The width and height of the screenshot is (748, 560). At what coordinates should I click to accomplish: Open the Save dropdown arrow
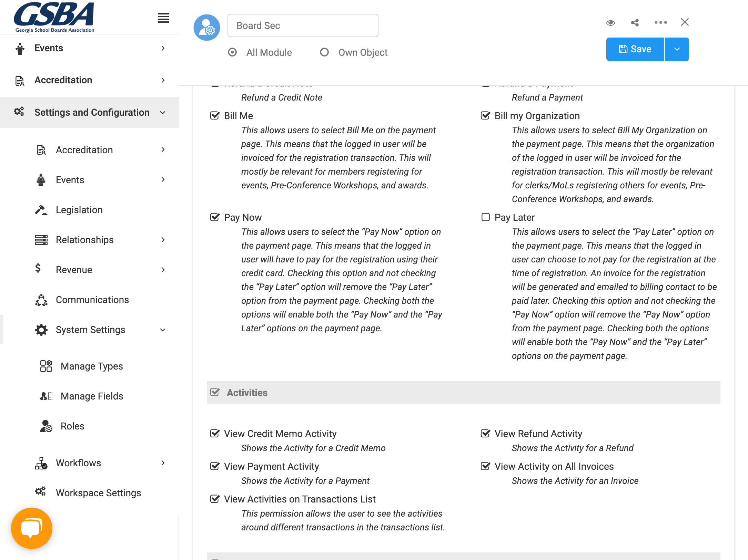point(677,49)
